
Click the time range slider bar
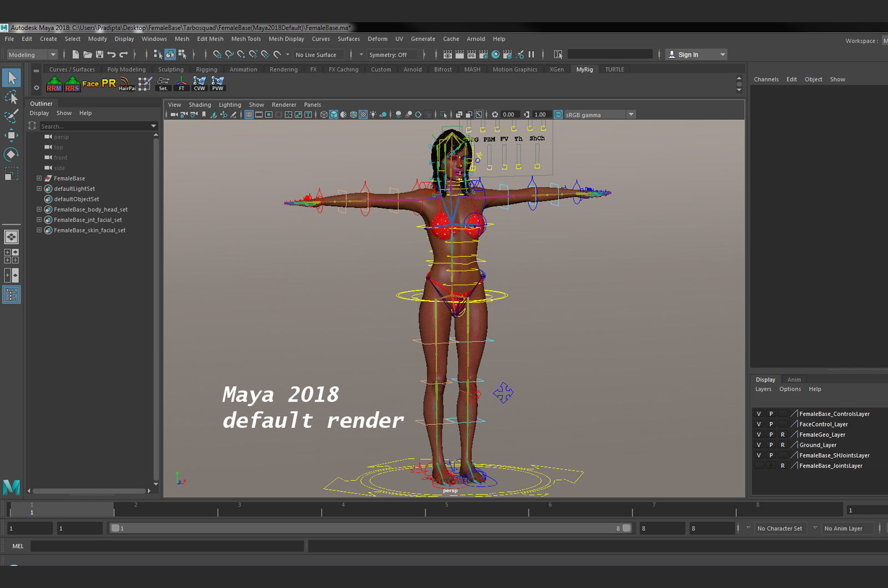point(371,529)
